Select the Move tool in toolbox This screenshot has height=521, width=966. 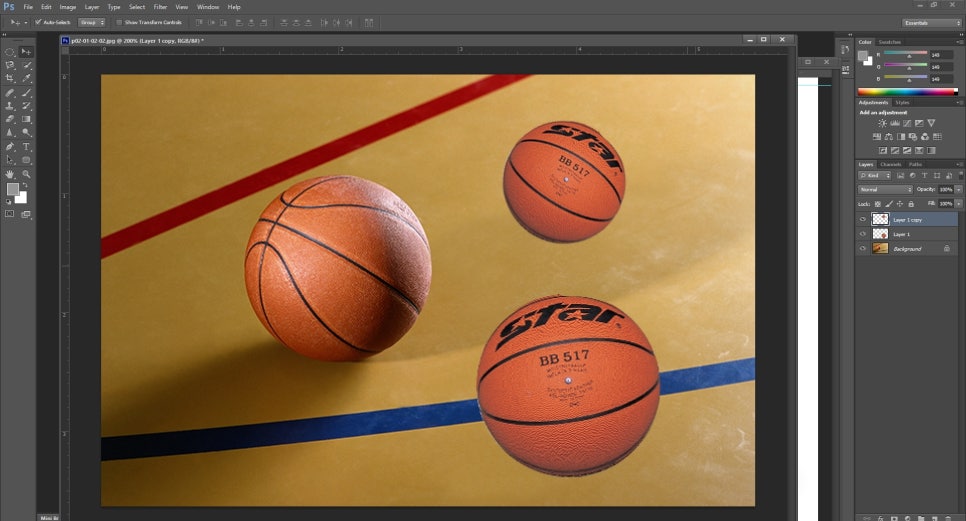click(26, 52)
